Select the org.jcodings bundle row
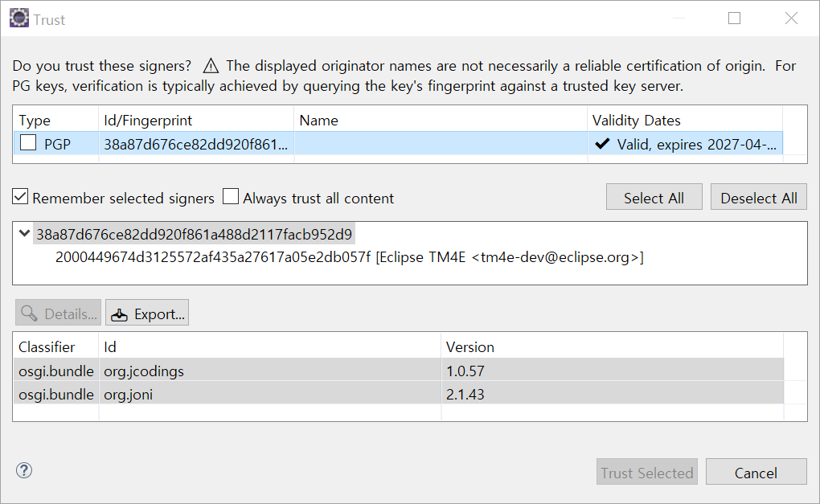The width and height of the screenshot is (820, 504). coord(144,371)
